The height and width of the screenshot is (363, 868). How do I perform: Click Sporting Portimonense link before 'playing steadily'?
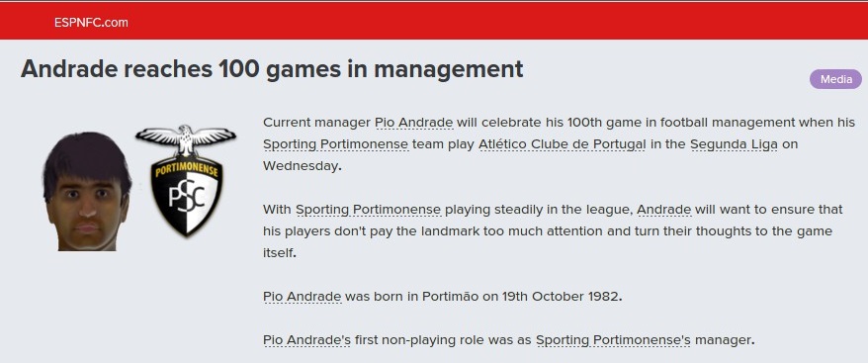click(369, 210)
